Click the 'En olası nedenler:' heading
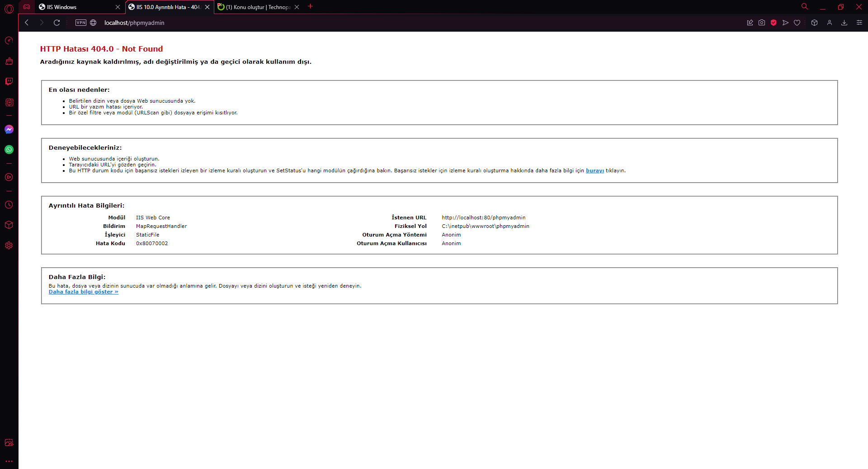Image resolution: width=868 pixels, height=469 pixels. [79, 90]
